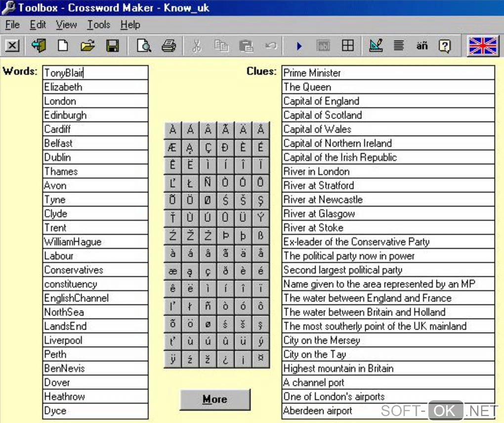This screenshot has width=504, height=423.
Task: Insert the Æ character
Action: (x=172, y=148)
